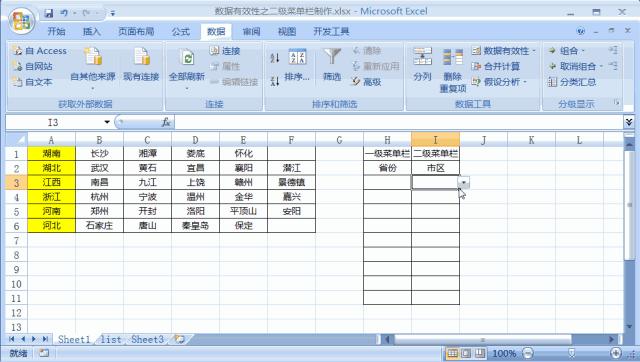The image size is (640, 362).
Task: Click Subtotal (分类汇总)
Action: (x=572, y=82)
